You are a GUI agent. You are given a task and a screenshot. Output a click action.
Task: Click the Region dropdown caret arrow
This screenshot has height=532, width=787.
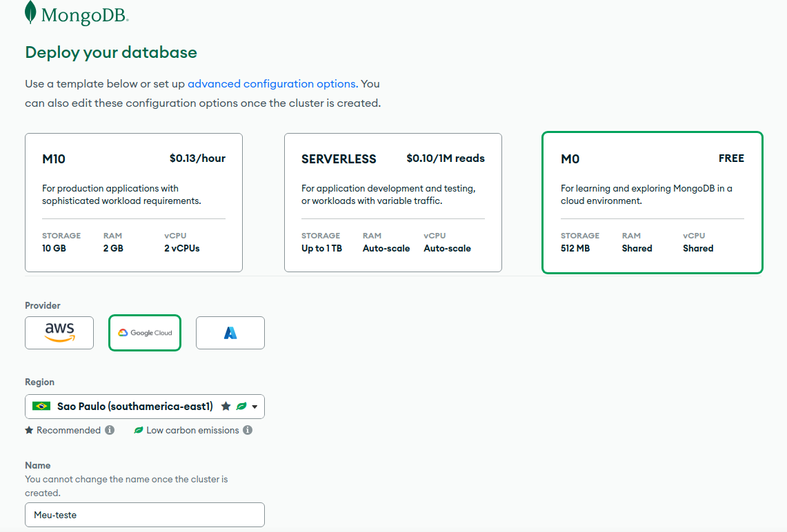255,407
